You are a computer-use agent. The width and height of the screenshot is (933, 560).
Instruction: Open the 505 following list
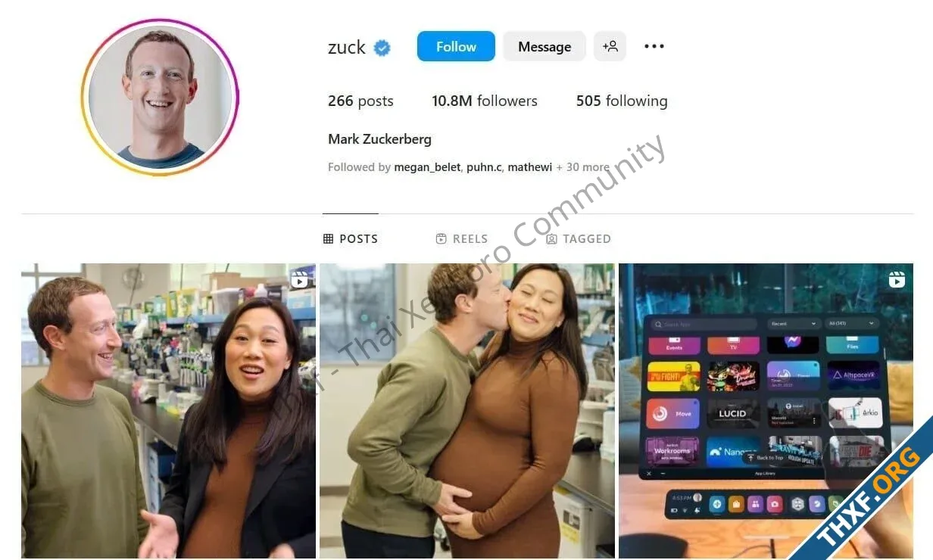click(622, 101)
